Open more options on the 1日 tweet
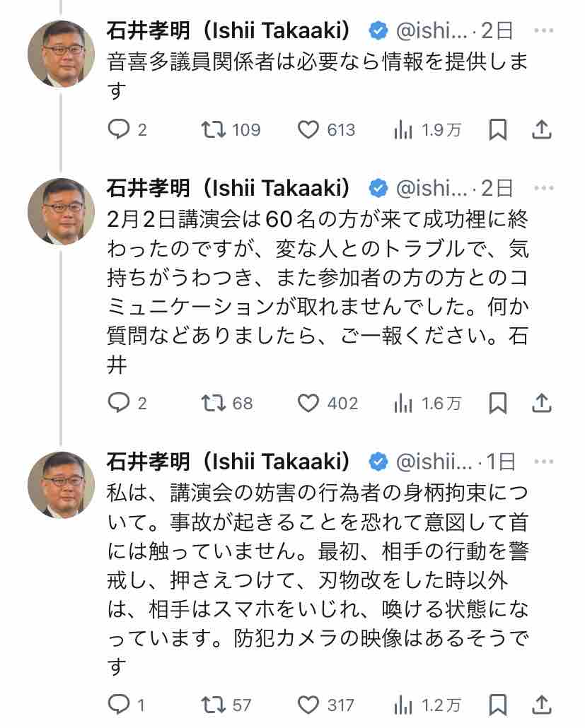Screen dimensions: 585x728 pos(544,462)
